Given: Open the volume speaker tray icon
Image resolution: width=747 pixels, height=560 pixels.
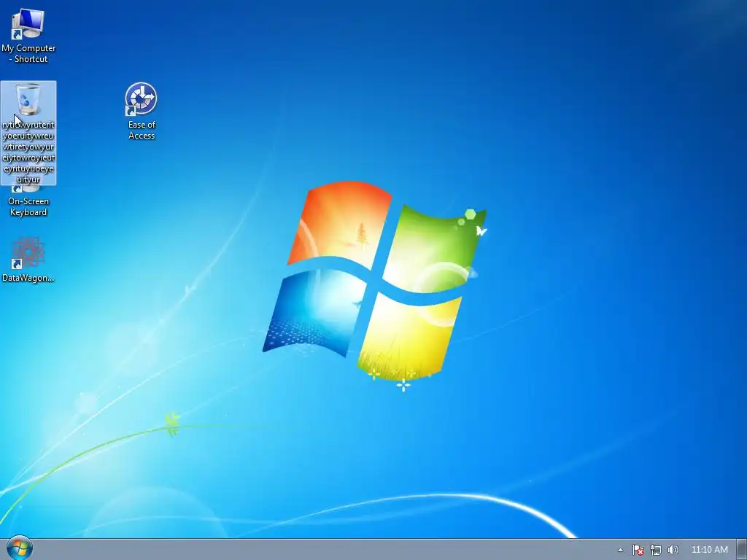Looking at the screenshot, I should [673, 550].
